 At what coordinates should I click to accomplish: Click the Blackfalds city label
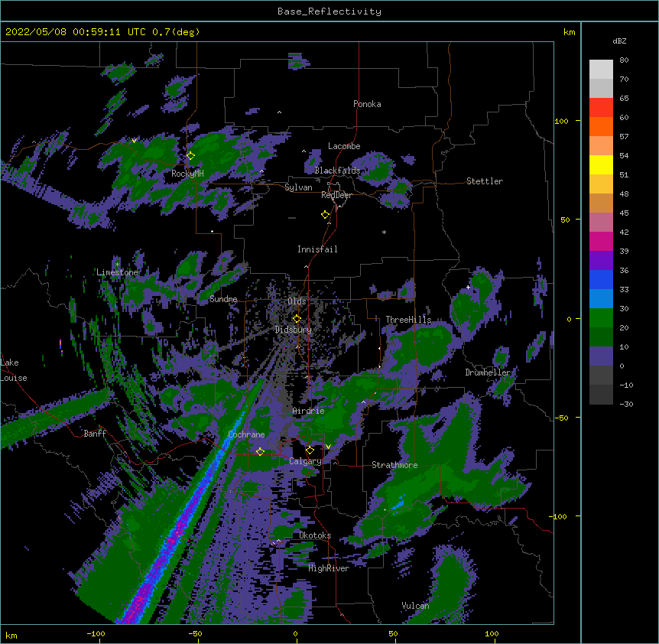pos(337,171)
